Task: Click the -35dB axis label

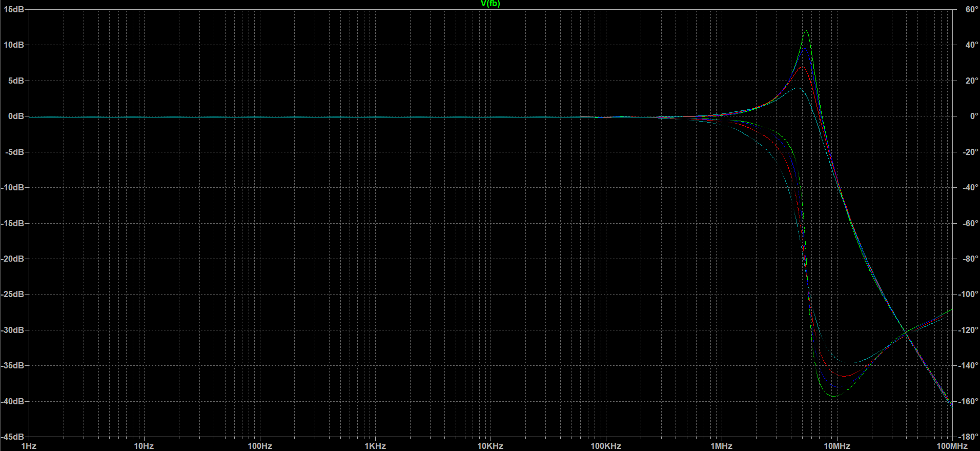Action: (13, 366)
